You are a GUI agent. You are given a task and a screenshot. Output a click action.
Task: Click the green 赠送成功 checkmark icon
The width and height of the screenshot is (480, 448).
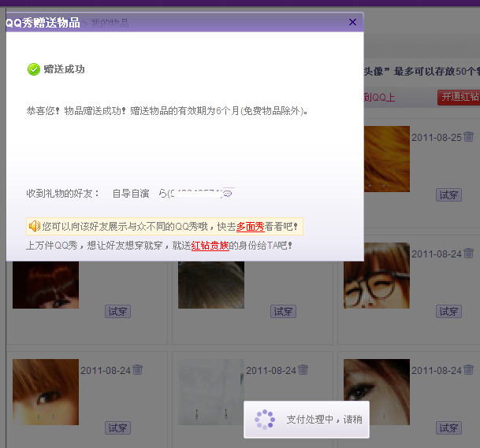pos(34,69)
